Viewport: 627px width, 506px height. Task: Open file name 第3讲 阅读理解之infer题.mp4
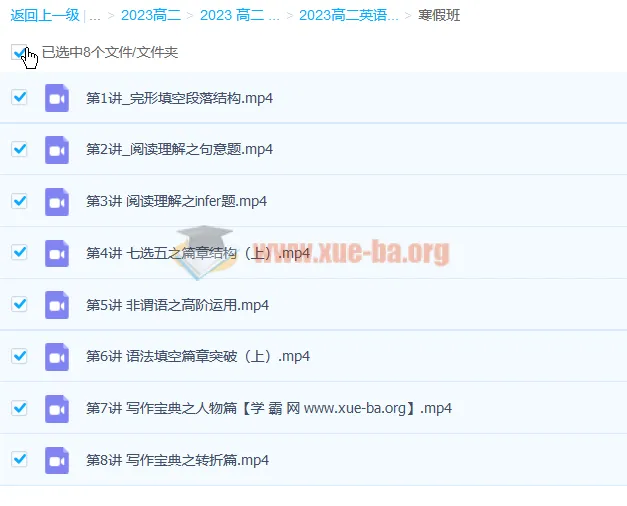pos(176,201)
